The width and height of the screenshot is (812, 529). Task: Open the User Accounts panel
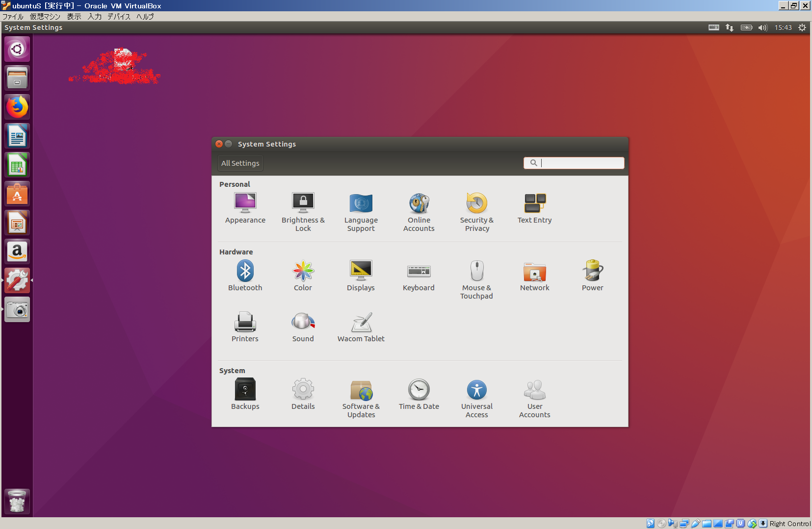coord(534,398)
